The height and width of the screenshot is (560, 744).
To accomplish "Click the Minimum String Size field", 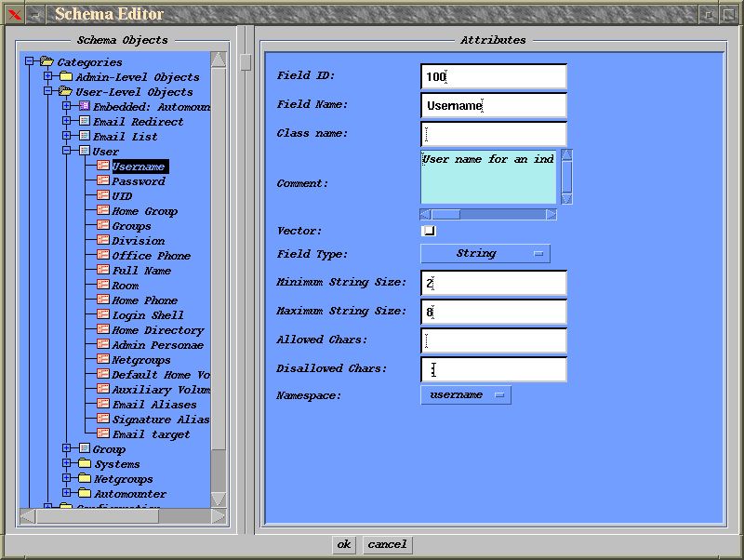I will [494, 284].
